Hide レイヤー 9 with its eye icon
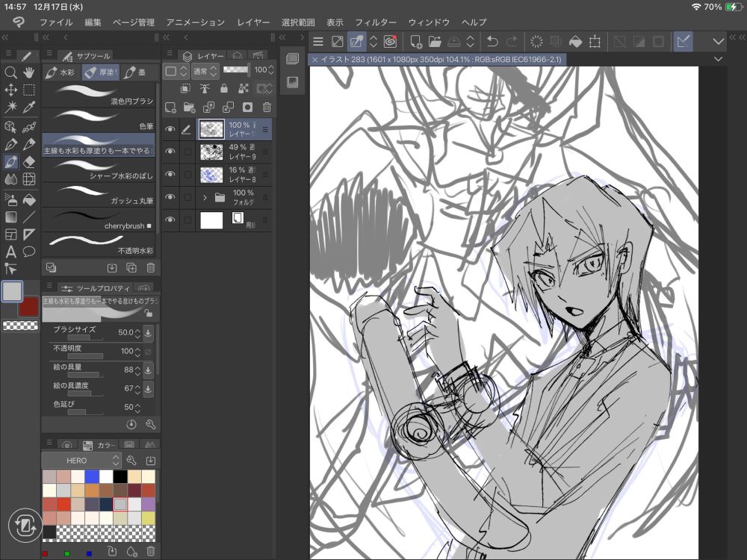 tap(170, 152)
